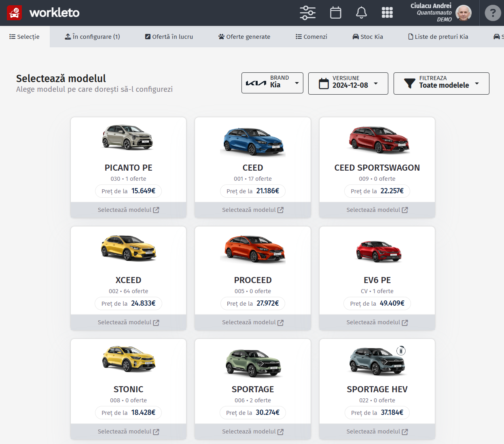Open the Selecție tab

pyautogui.click(x=25, y=37)
